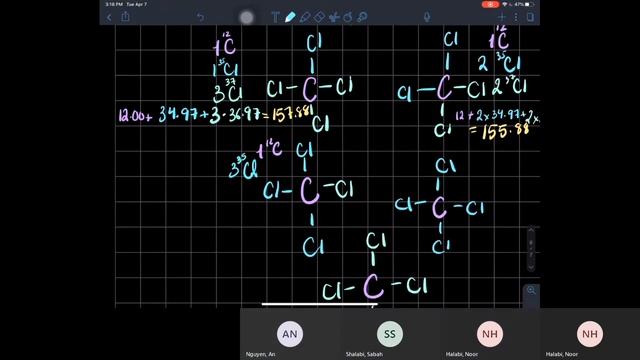
Task: Check the battery status icon
Action: [529, 4]
